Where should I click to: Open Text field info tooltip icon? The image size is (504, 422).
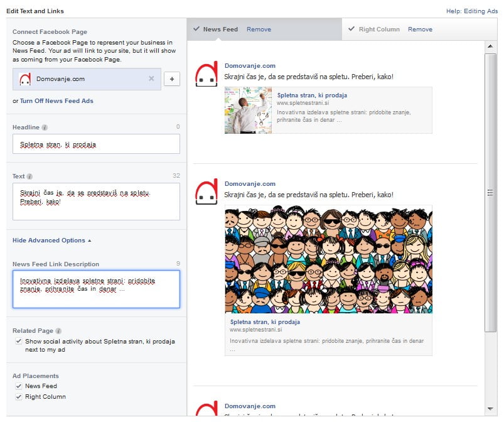point(29,176)
